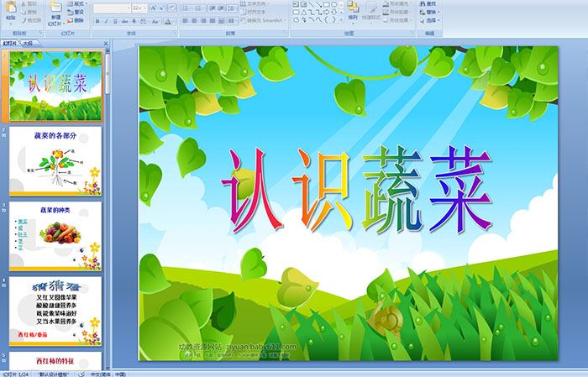Pick the isosceles triangle shape

pyautogui.click(x=304, y=12)
